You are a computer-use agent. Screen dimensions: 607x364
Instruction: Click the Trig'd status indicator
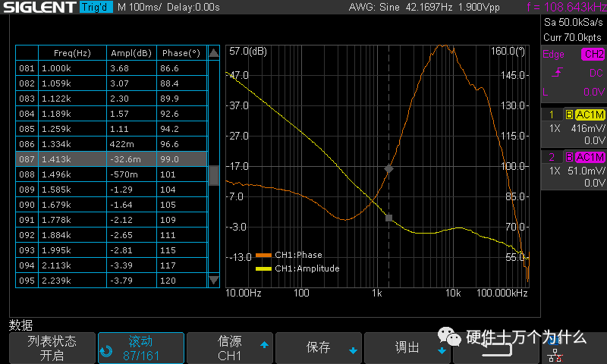(96, 8)
